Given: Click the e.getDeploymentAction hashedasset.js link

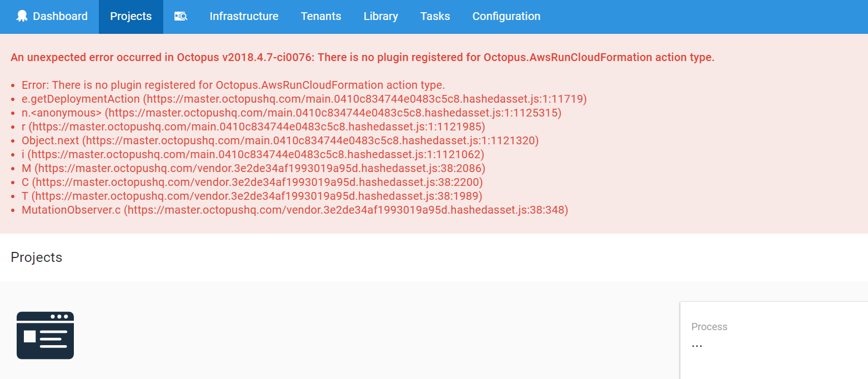Looking at the screenshot, I should 304,99.
